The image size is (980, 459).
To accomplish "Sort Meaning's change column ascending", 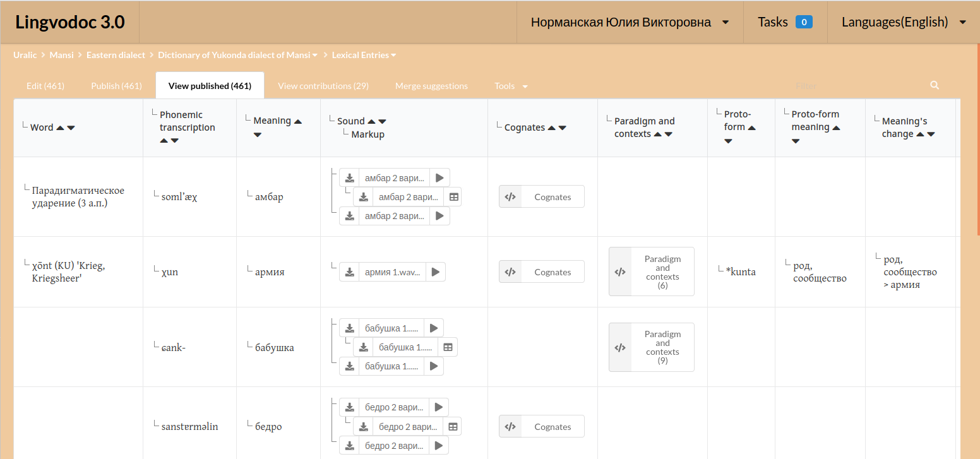I will coord(920,134).
